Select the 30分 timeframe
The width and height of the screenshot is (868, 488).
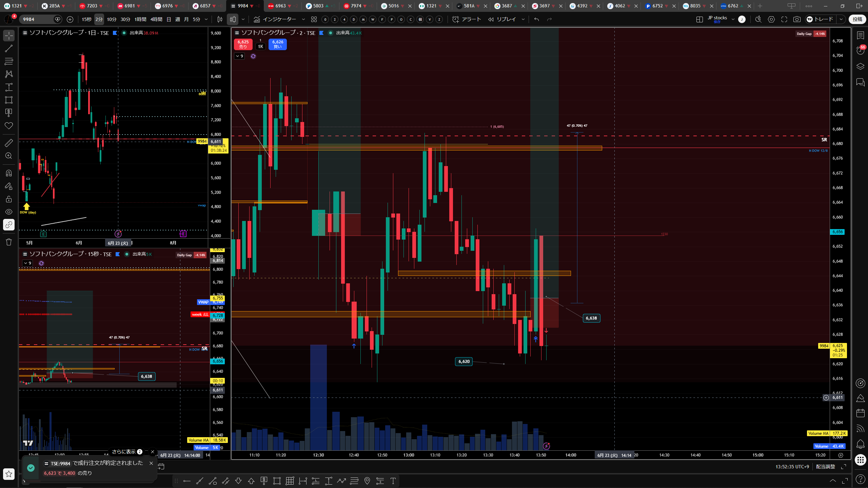pos(125,19)
